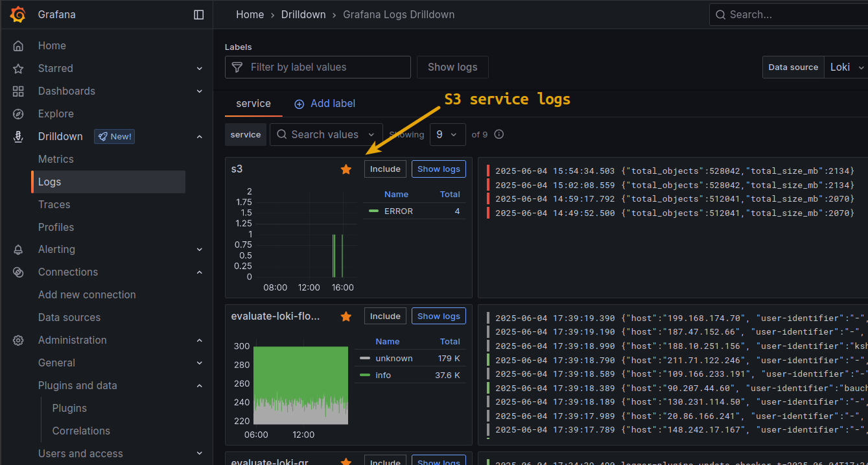Expand Users and access chevron
This screenshot has height=465, width=868.
(x=200, y=454)
